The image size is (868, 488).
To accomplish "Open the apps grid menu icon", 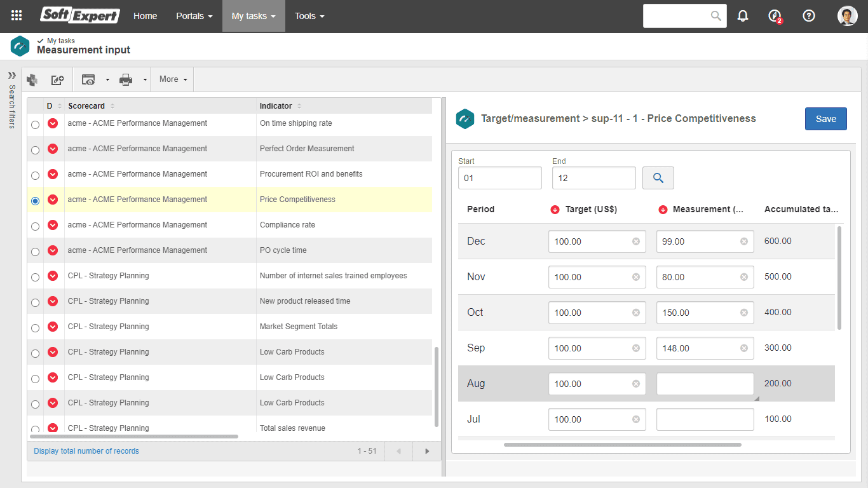I will tap(17, 16).
